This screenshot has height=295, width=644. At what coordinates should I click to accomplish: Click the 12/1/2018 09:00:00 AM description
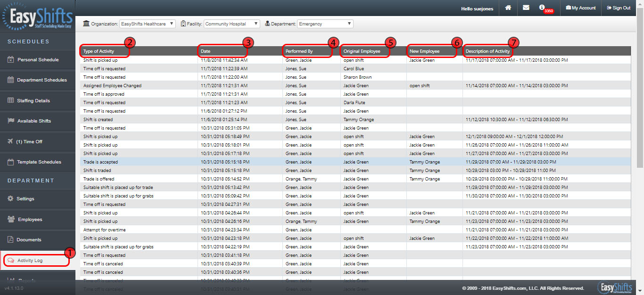click(x=515, y=137)
